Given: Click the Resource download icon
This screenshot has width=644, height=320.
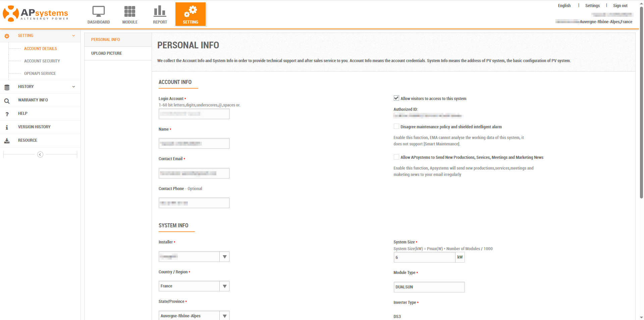Looking at the screenshot, I should point(7,141).
